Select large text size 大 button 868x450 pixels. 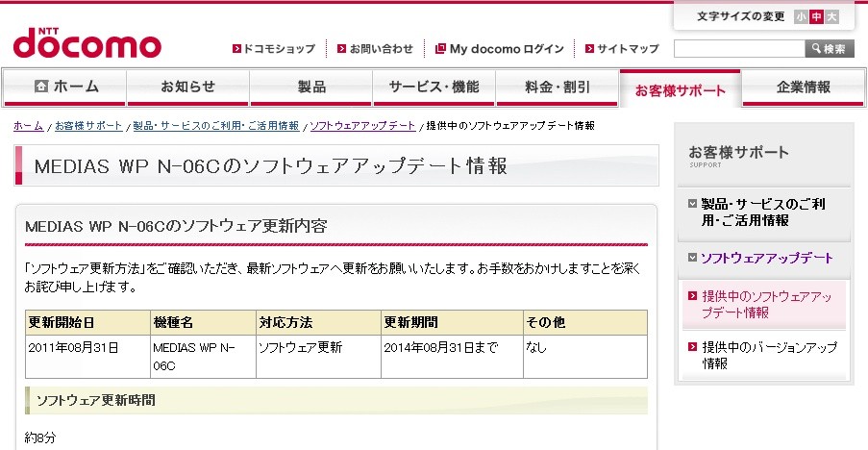pos(831,17)
